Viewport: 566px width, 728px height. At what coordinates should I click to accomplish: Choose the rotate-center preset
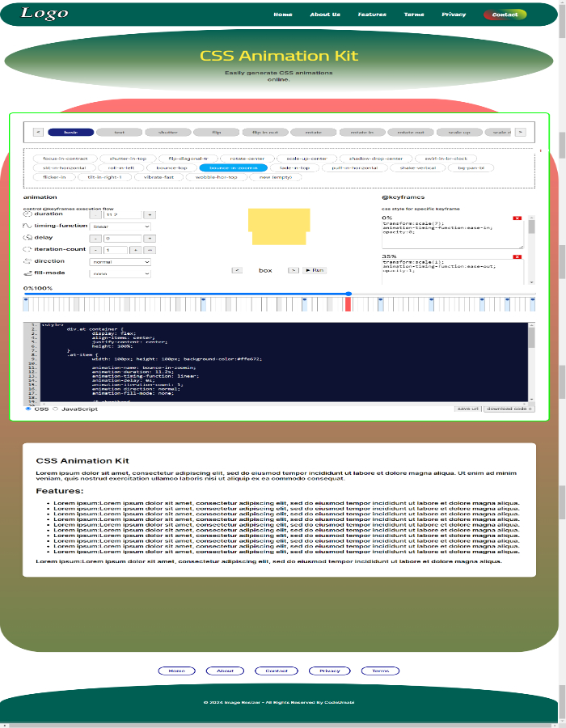coord(247,159)
